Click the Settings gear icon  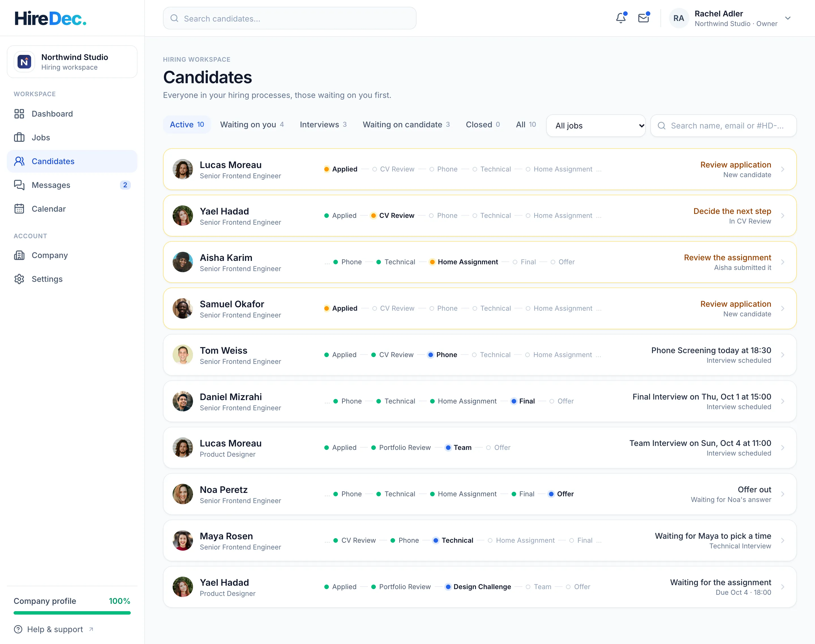click(x=19, y=279)
